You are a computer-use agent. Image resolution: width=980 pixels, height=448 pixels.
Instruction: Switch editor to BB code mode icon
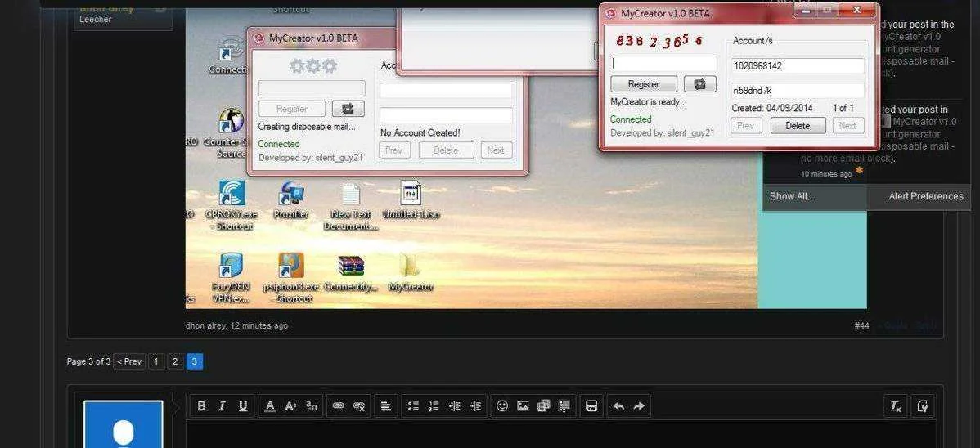click(923, 406)
